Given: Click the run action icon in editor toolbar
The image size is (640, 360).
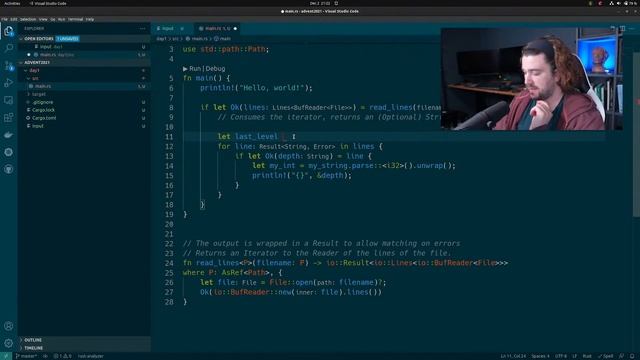Looking at the screenshot, I should tap(612, 29).
